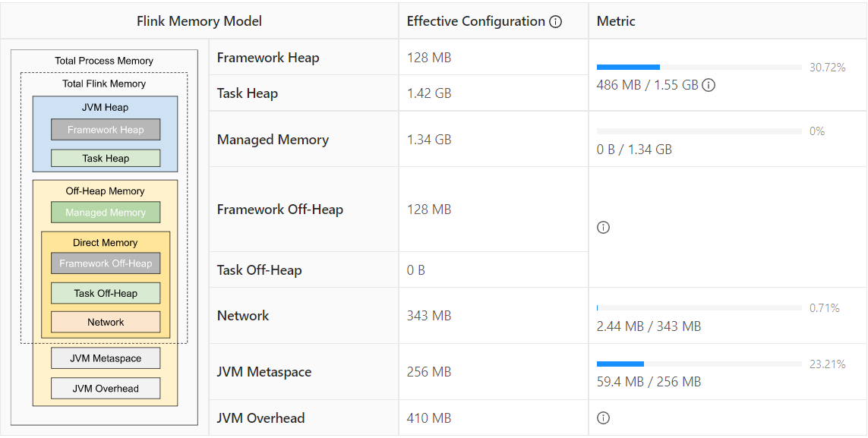The image size is (868, 438).
Task: Click the Metric column header
Action: coord(616,21)
